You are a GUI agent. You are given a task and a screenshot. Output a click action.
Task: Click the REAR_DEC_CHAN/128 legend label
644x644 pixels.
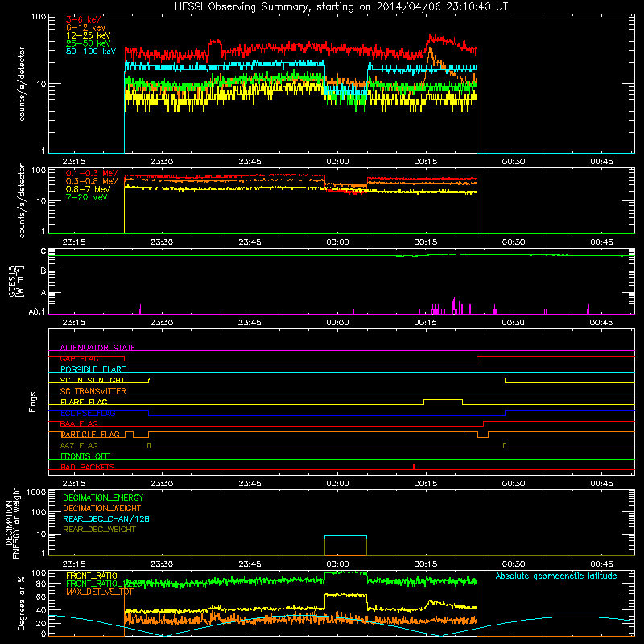click(x=106, y=518)
